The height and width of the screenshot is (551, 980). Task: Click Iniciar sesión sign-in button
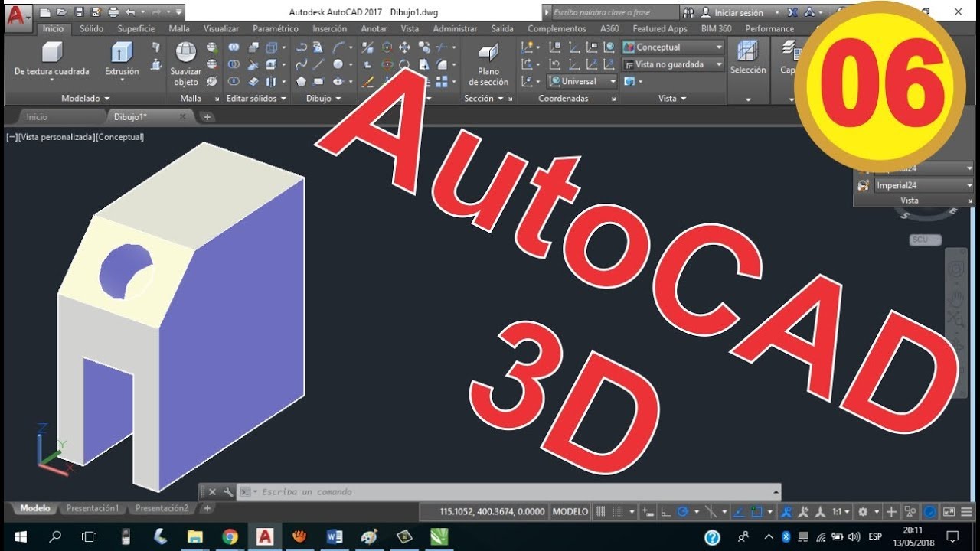pos(733,13)
